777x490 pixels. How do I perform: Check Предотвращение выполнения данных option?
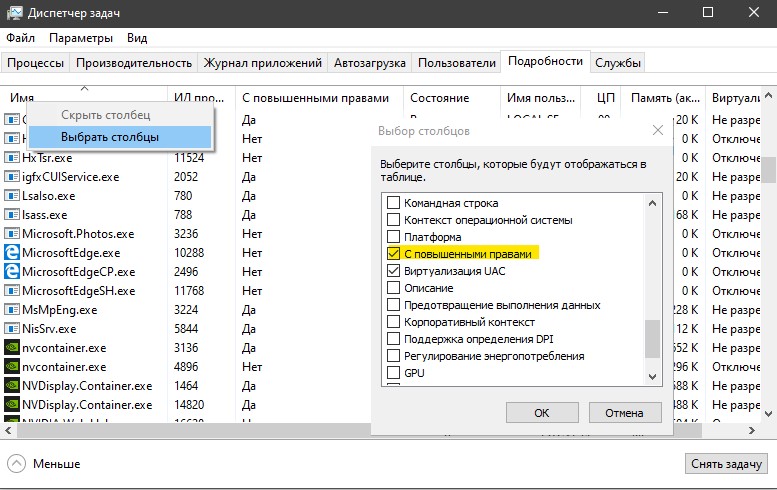393,305
